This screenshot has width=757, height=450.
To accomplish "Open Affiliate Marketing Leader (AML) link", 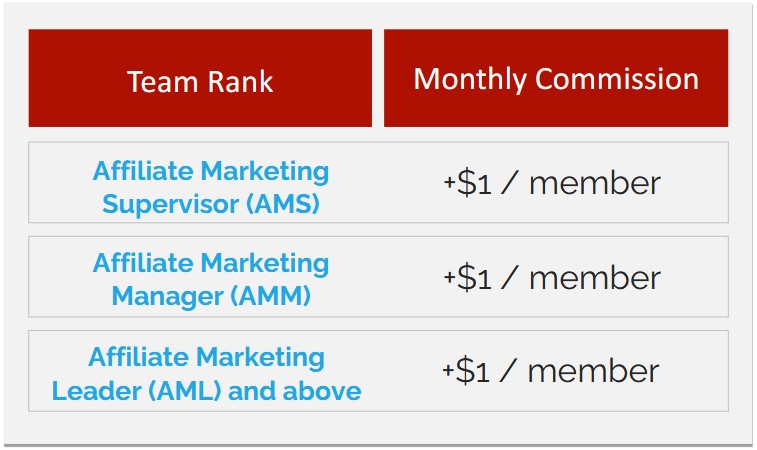I will pyautogui.click(x=206, y=373).
